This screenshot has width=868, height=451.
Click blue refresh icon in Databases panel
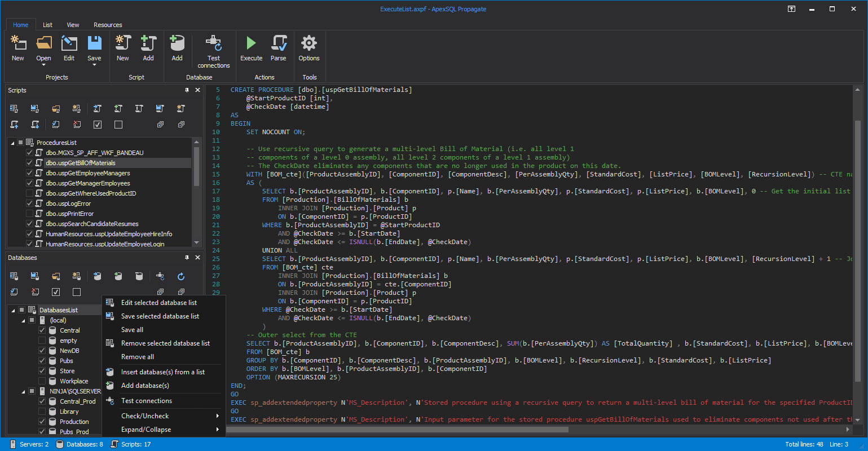coord(181,276)
